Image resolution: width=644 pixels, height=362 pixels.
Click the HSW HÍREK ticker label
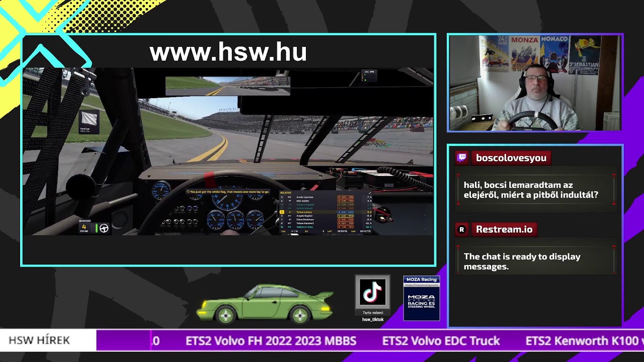[39, 340]
